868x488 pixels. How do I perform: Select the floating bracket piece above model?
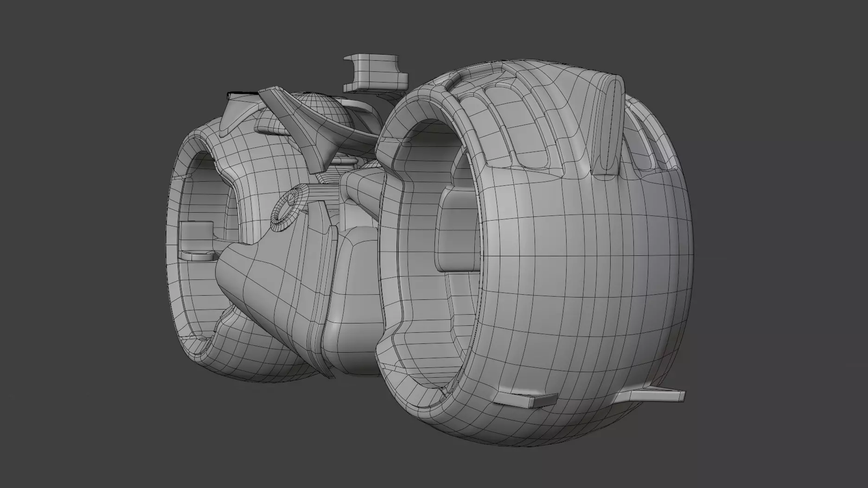click(x=376, y=73)
